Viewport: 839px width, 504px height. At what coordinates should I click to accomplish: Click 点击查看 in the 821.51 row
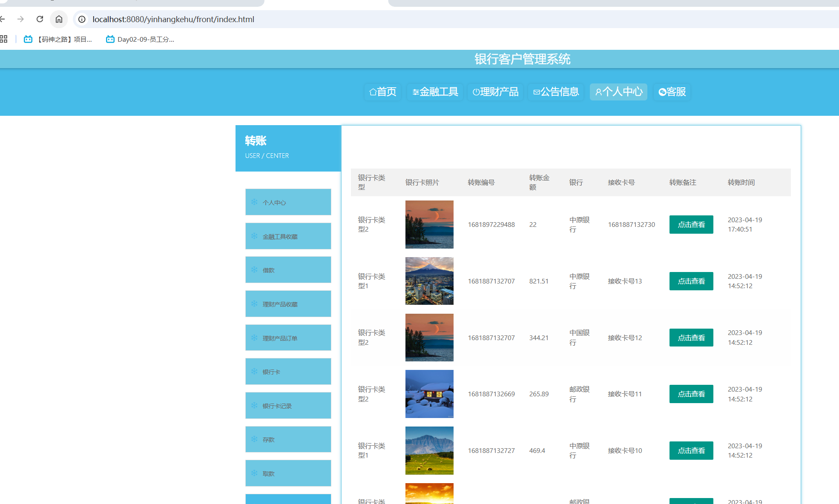(x=691, y=281)
